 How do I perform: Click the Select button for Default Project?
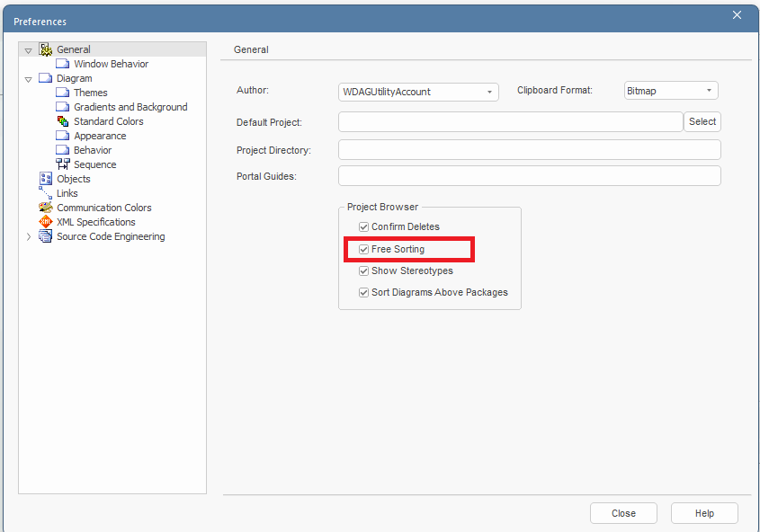[702, 121]
